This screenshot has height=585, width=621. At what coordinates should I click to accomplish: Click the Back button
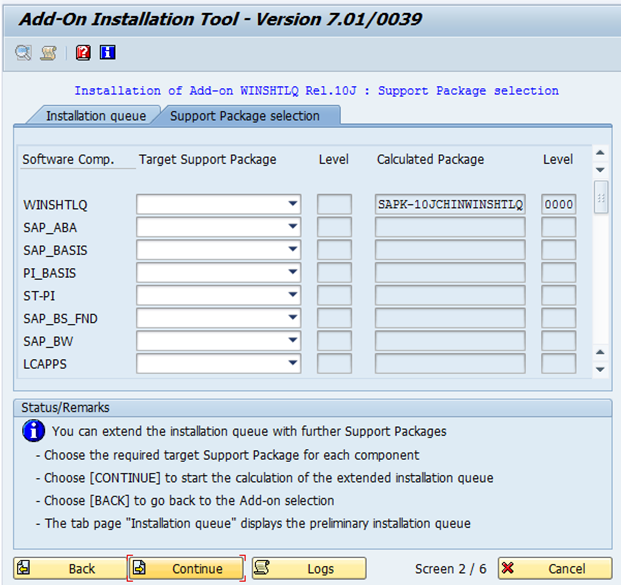70,568
